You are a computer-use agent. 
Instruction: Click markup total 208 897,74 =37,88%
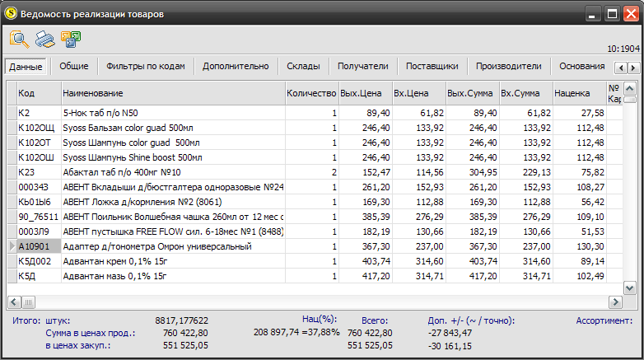(x=296, y=332)
